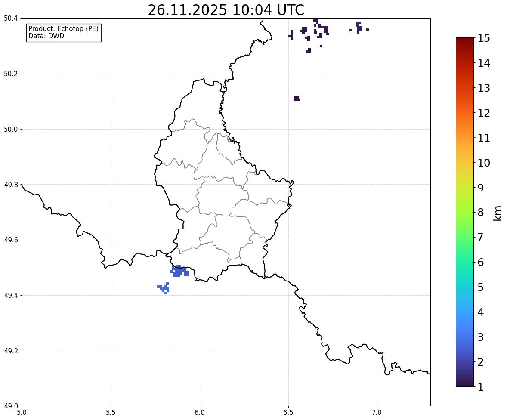Click the colorbar at the 8 km green level

(x=465, y=213)
